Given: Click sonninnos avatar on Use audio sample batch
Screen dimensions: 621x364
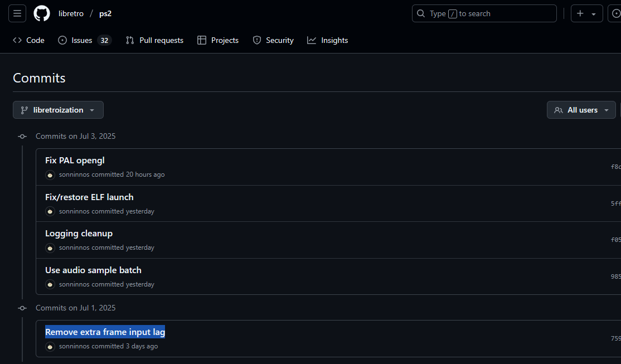Looking at the screenshot, I should point(50,284).
